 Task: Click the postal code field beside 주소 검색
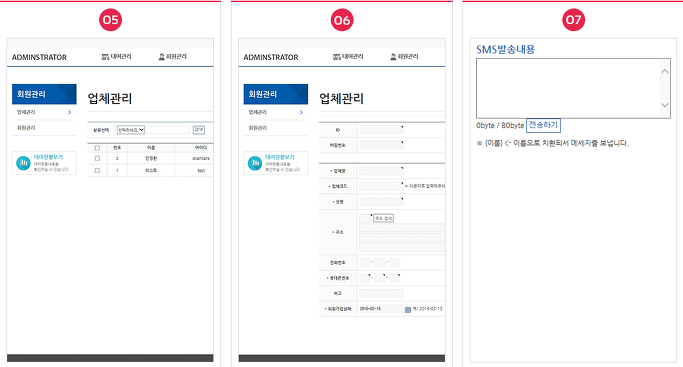point(366,218)
